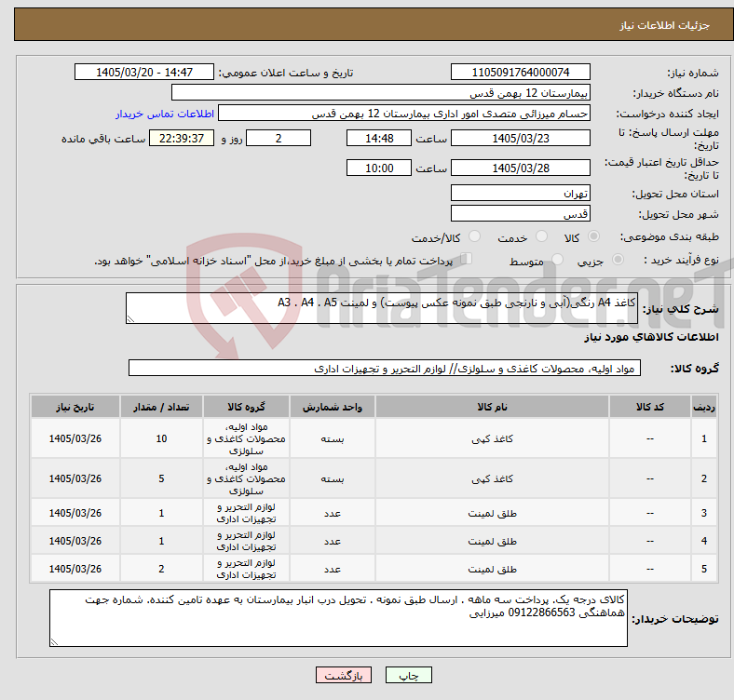Click product group cell in row 2

click(246, 478)
